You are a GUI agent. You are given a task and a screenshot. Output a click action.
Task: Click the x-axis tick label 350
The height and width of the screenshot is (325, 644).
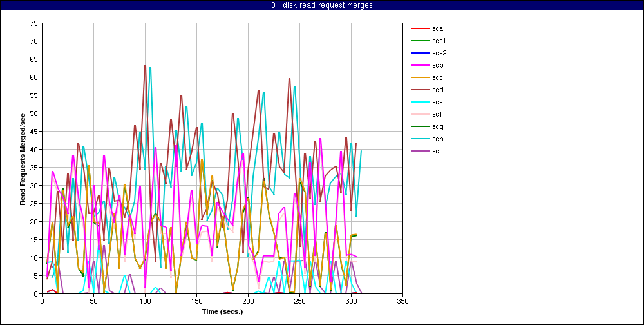pyautogui.click(x=402, y=301)
